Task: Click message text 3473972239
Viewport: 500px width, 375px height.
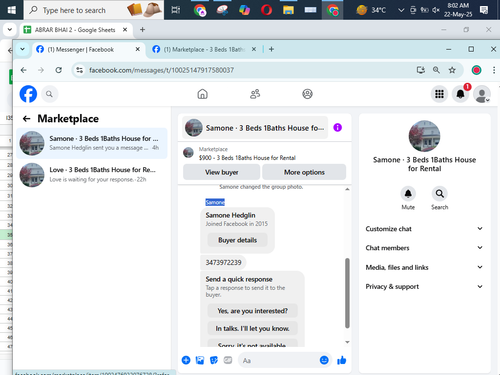Action: 223,263
